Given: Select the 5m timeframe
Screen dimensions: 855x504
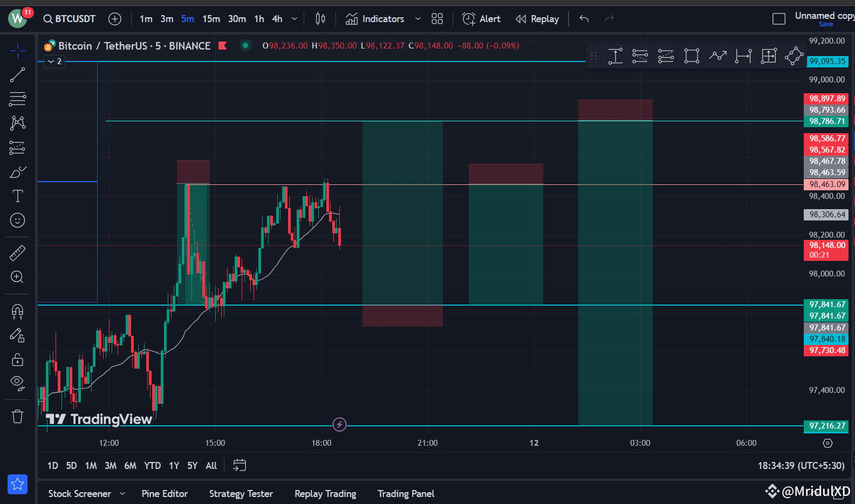Looking at the screenshot, I should point(188,19).
